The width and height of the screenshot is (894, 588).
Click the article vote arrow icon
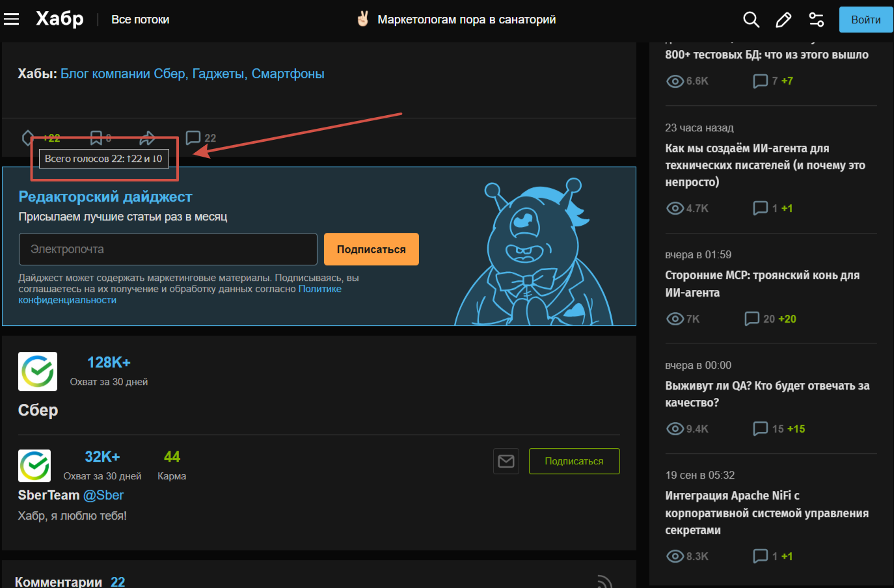(28, 137)
